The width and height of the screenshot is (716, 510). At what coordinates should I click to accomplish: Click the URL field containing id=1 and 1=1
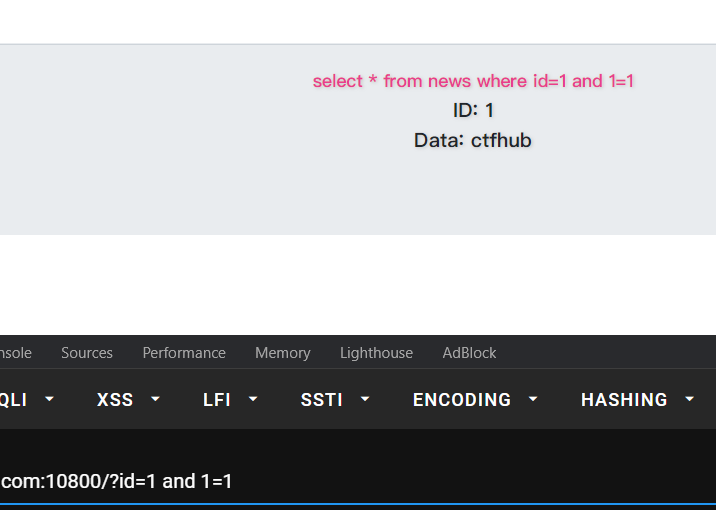point(358,481)
